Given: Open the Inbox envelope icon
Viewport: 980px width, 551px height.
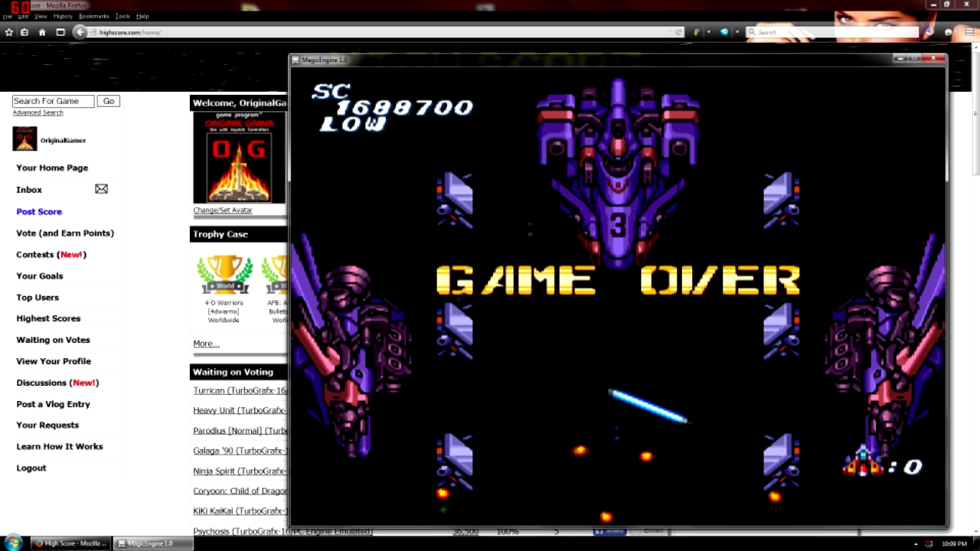Looking at the screenshot, I should click(101, 189).
